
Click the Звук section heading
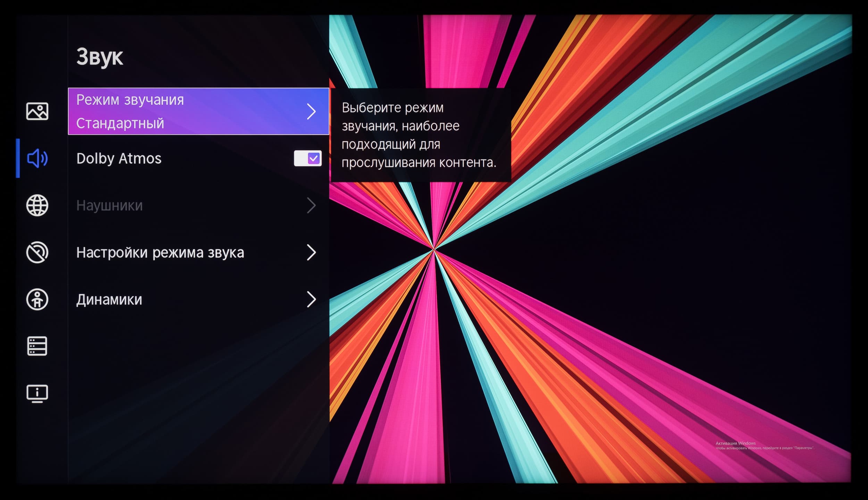[99, 57]
